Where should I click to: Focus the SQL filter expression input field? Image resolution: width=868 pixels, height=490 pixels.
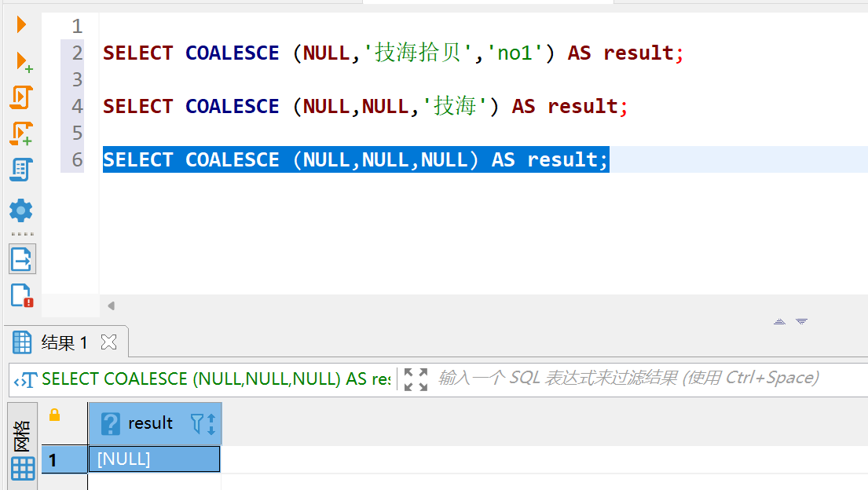(x=628, y=378)
